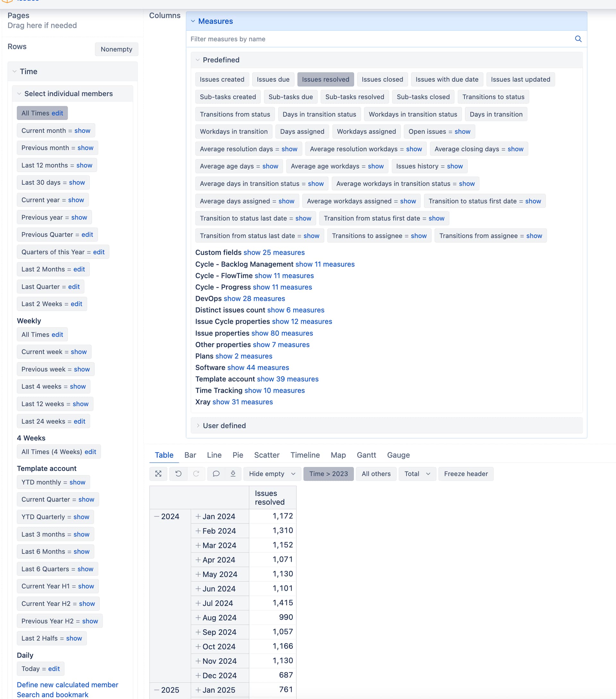Toggle the Nonempty rows option
Viewport: 616px width, 699px height.
coord(116,49)
